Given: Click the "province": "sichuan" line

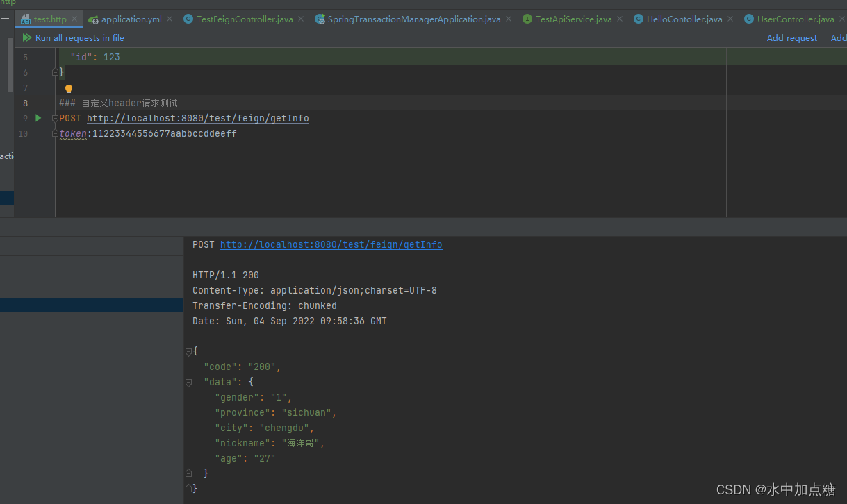Looking at the screenshot, I should coord(276,412).
